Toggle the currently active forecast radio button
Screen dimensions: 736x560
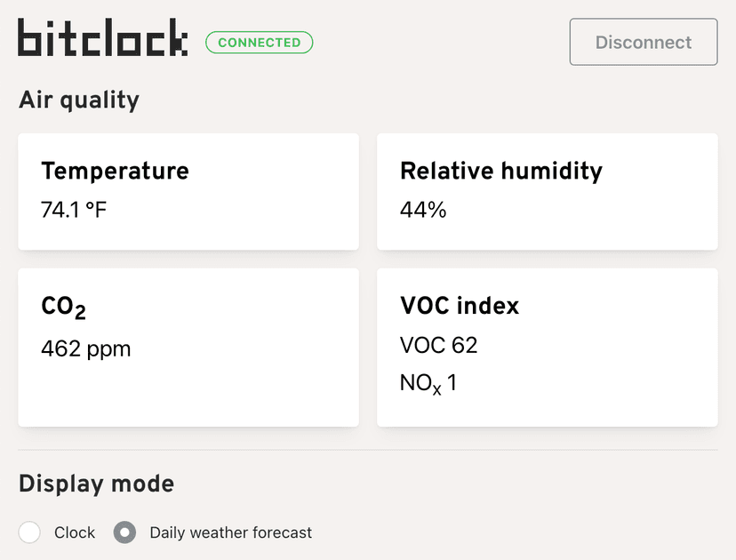[124, 532]
